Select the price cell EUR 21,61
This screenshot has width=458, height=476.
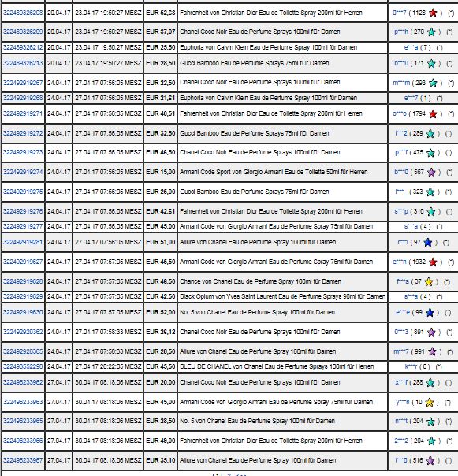[x=160, y=98]
